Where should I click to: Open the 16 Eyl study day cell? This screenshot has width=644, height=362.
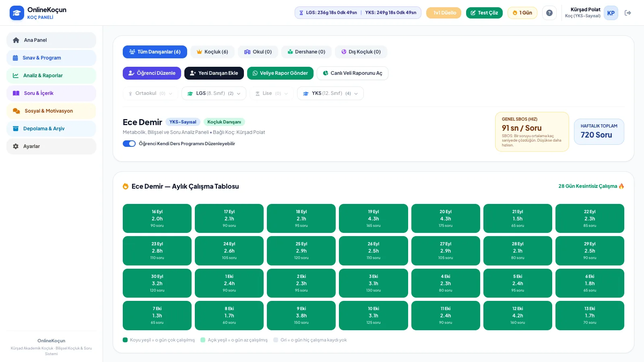click(157, 218)
